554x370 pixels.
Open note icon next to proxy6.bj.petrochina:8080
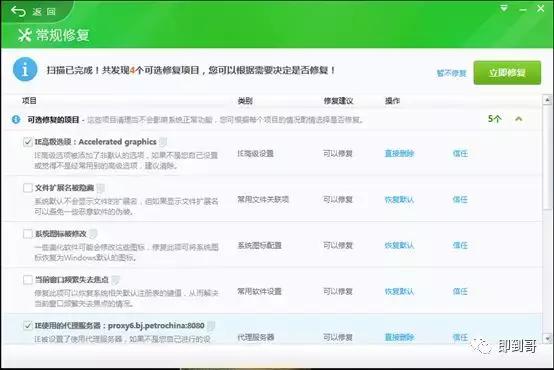[211, 325]
